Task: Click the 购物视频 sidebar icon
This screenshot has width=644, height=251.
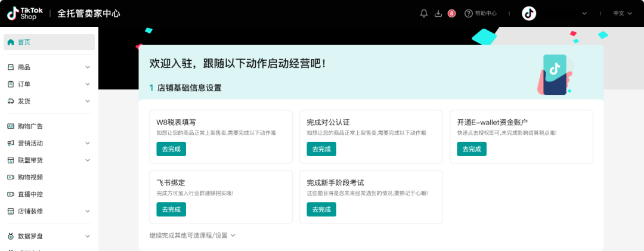Action: coord(11,177)
